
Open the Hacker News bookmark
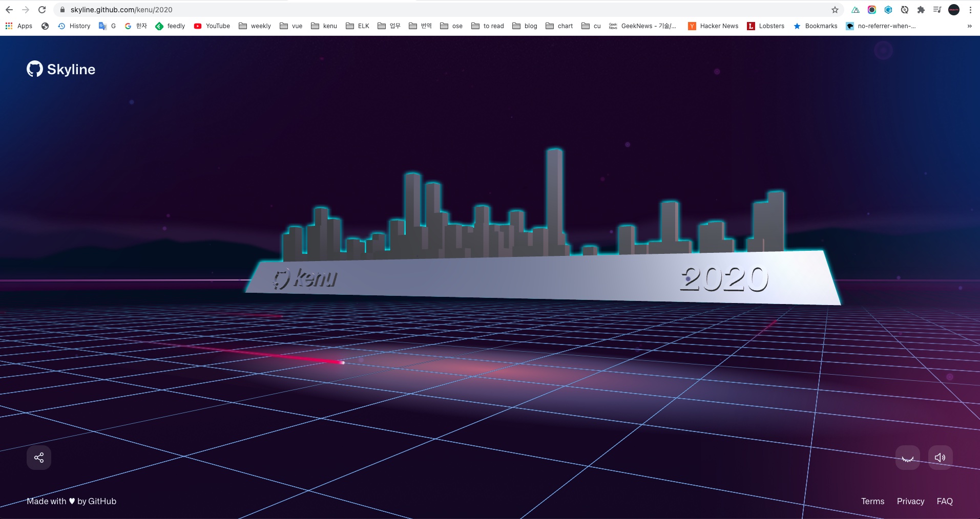(713, 26)
